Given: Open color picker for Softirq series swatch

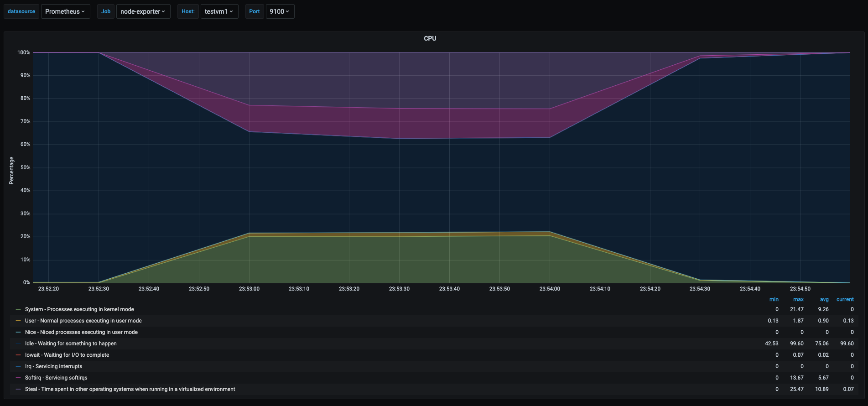Looking at the screenshot, I should (x=18, y=378).
